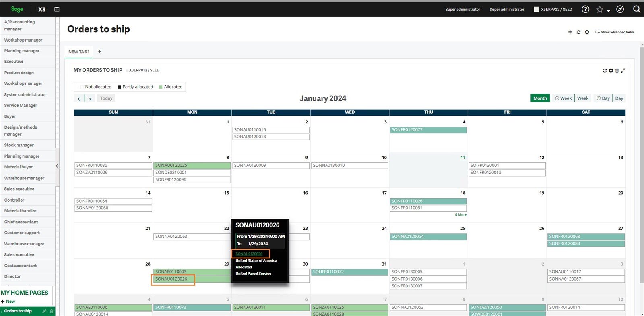Switch the calendar to Month view
Viewport: 644px width, 316px height.
coord(540,98)
